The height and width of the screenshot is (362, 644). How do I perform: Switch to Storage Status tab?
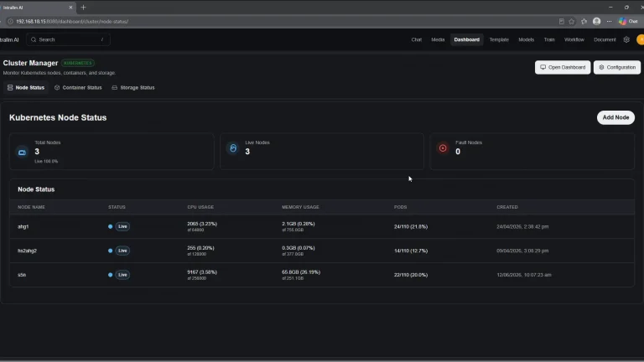[133, 87]
